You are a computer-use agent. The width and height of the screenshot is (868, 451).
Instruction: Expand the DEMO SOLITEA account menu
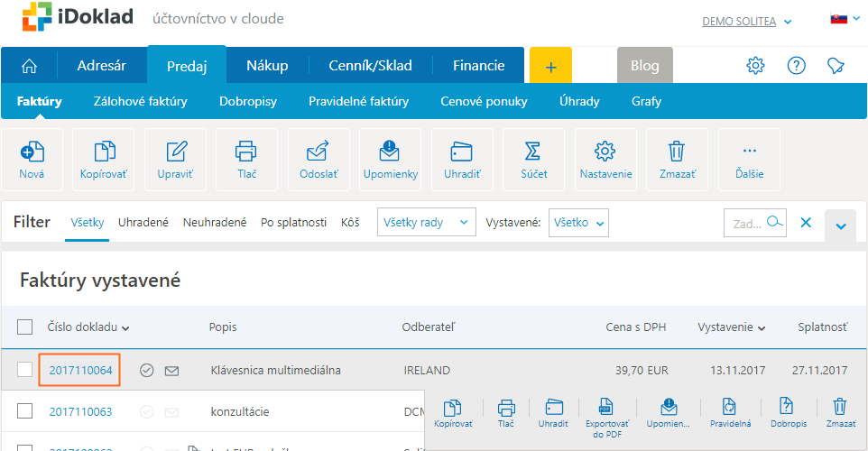(746, 22)
